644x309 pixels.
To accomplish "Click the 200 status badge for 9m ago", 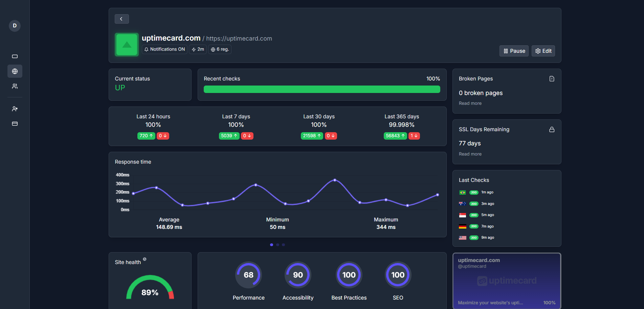I will [474, 238].
